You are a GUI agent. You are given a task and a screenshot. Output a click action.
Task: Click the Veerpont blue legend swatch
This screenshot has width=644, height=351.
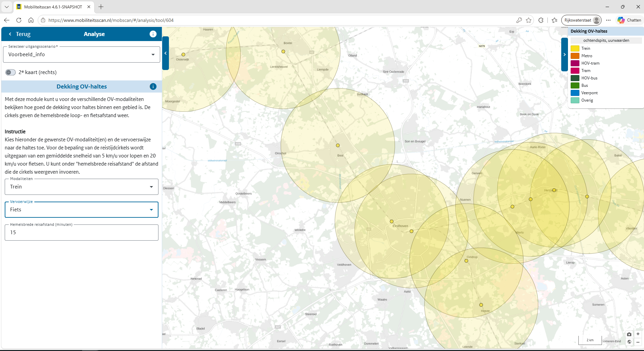point(575,93)
